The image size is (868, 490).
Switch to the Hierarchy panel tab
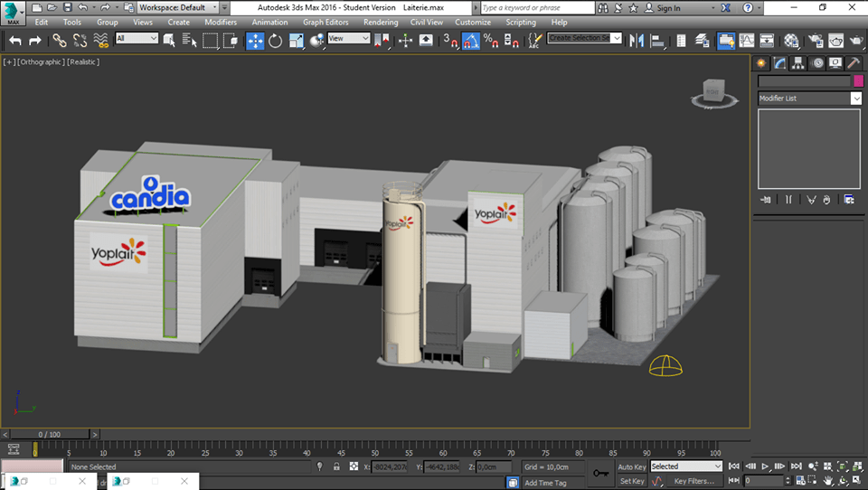(x=797, y=63)
